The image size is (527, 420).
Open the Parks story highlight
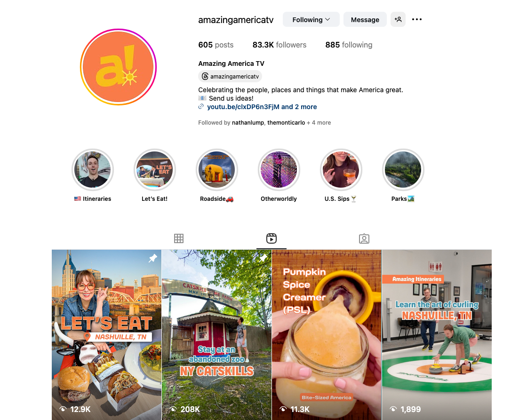(403, 170)
